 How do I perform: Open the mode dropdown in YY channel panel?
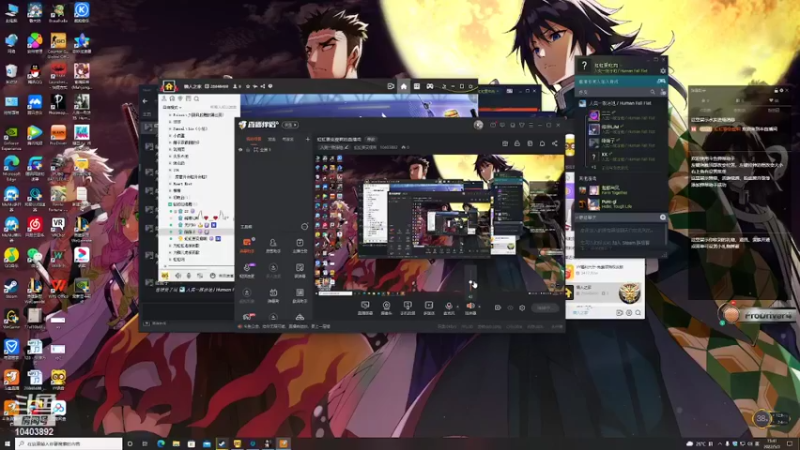click(172, 108)
